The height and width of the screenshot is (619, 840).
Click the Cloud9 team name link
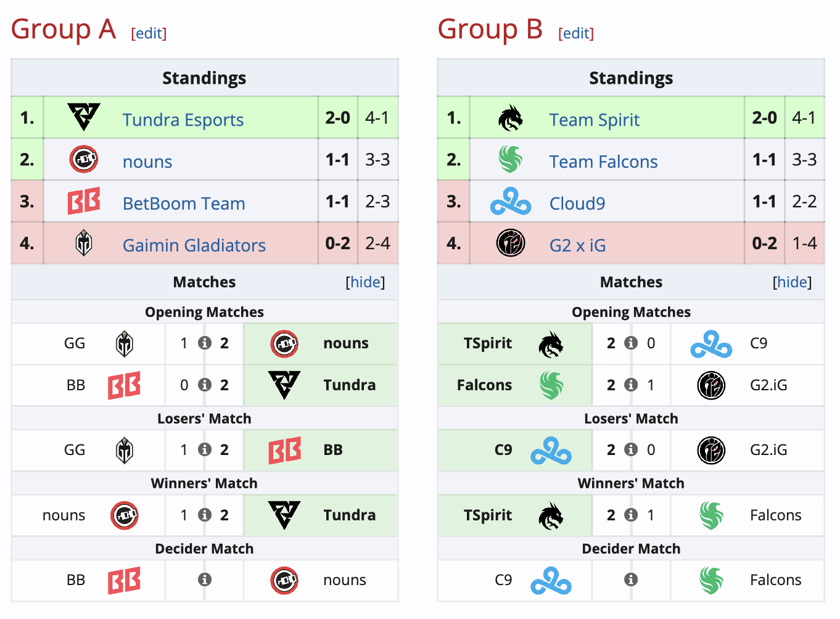pyautogui.click(x=577, y=203)
